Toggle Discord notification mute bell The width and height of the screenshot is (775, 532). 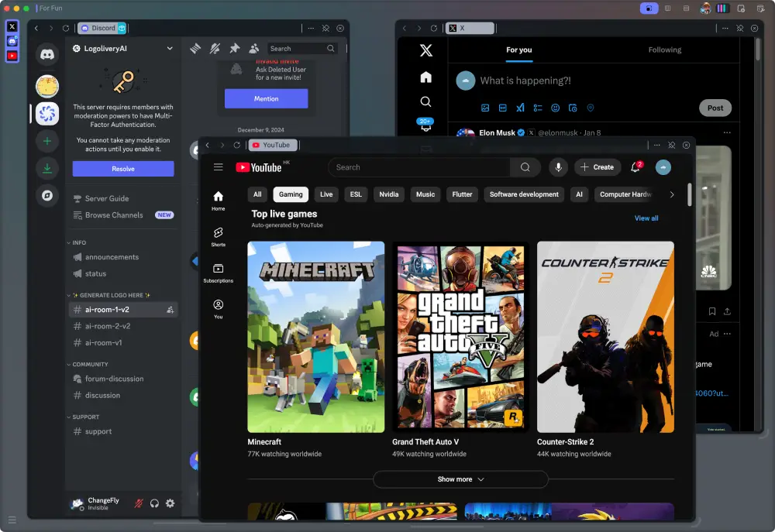215,48
